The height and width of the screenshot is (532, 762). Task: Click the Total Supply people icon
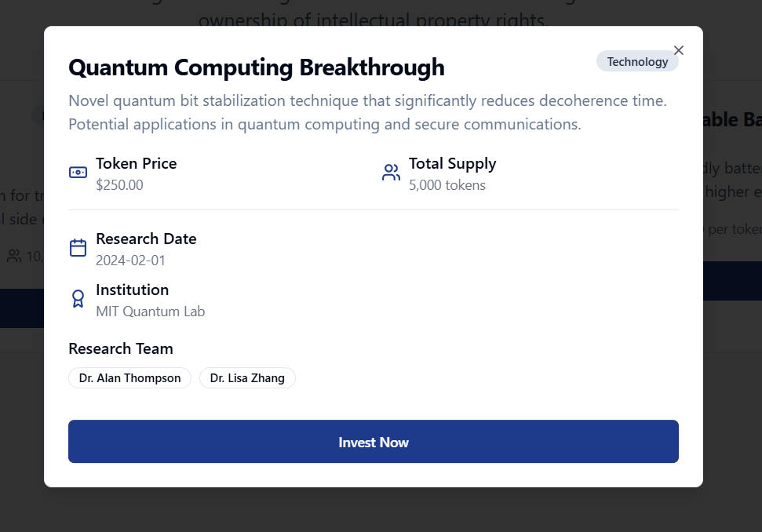click(x=391, y=173)
